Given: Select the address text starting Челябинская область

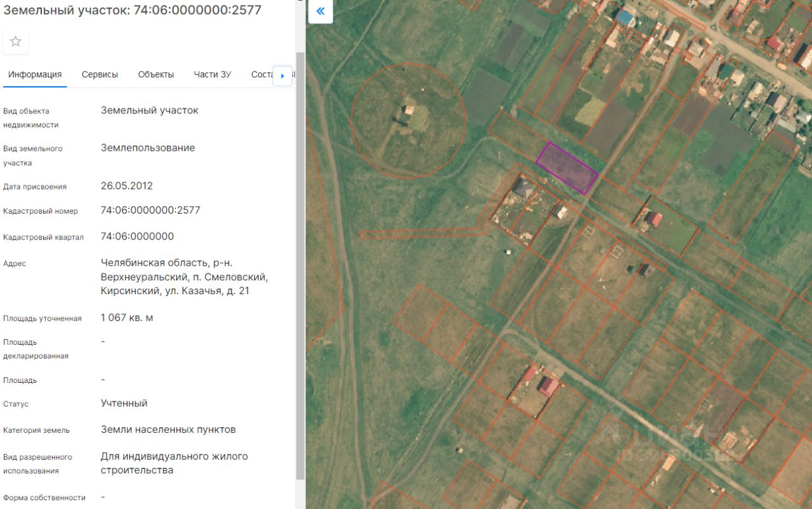Looking at the screenshot, I should [x=185, y=277].
